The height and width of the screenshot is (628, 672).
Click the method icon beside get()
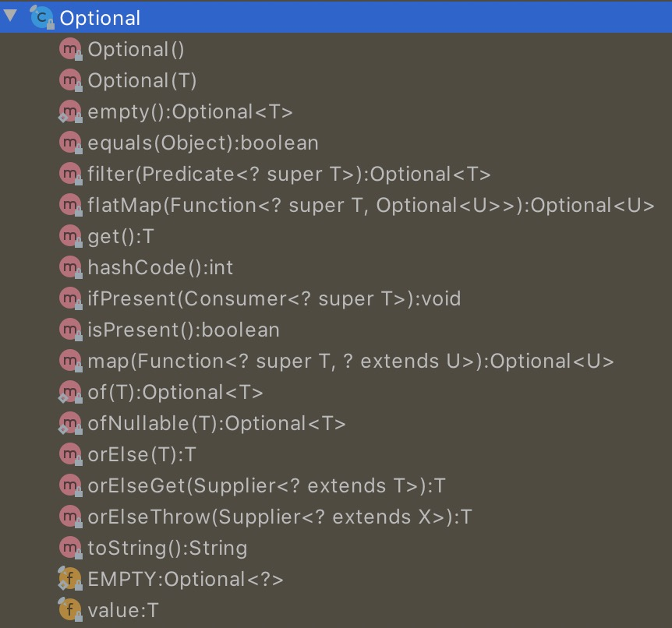point(71,235)
